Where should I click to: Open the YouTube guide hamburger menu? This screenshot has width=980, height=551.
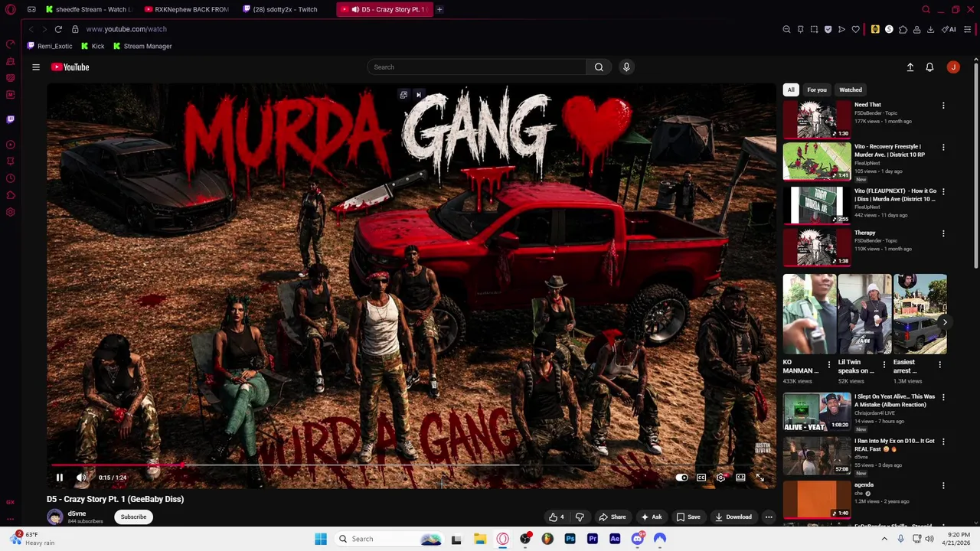[36, 67]
